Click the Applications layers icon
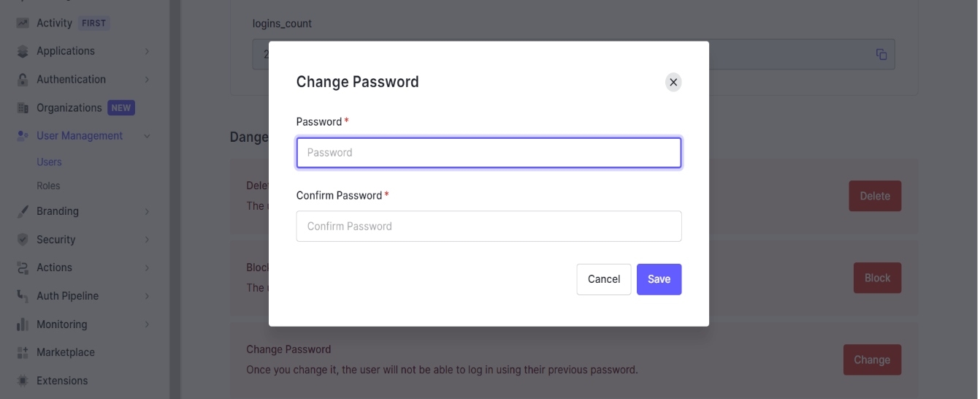Screen dimensions: 980x399 coord(23,51)
